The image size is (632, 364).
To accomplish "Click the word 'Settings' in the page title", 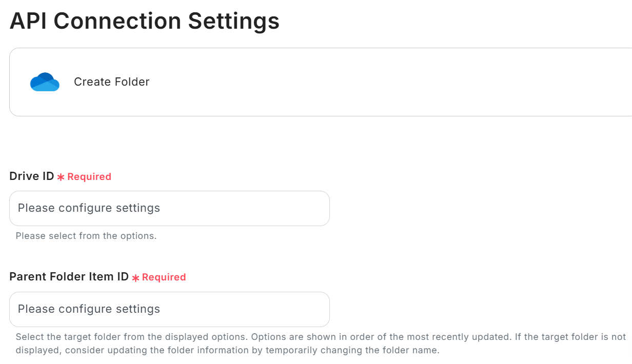I will 233,21.
